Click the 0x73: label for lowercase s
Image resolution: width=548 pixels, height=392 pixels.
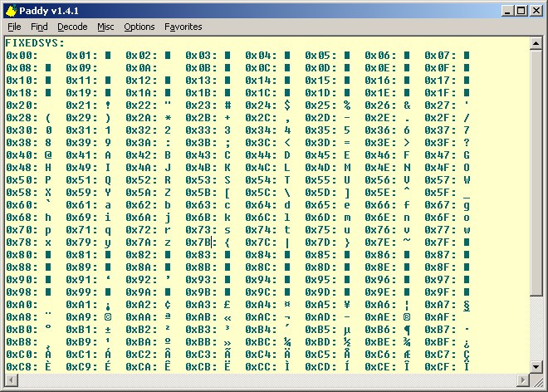pos(201,230)
